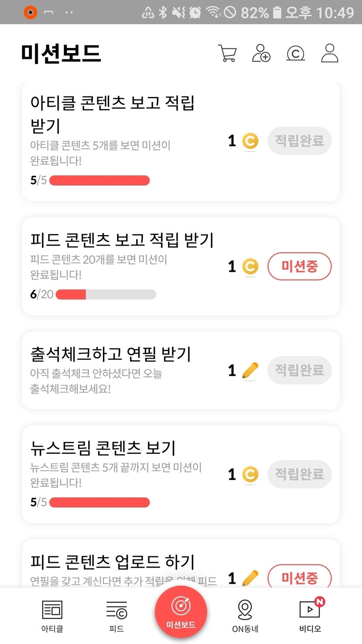Tap the coin reward icon for 뉴스트림 콘텐츠

250,475
